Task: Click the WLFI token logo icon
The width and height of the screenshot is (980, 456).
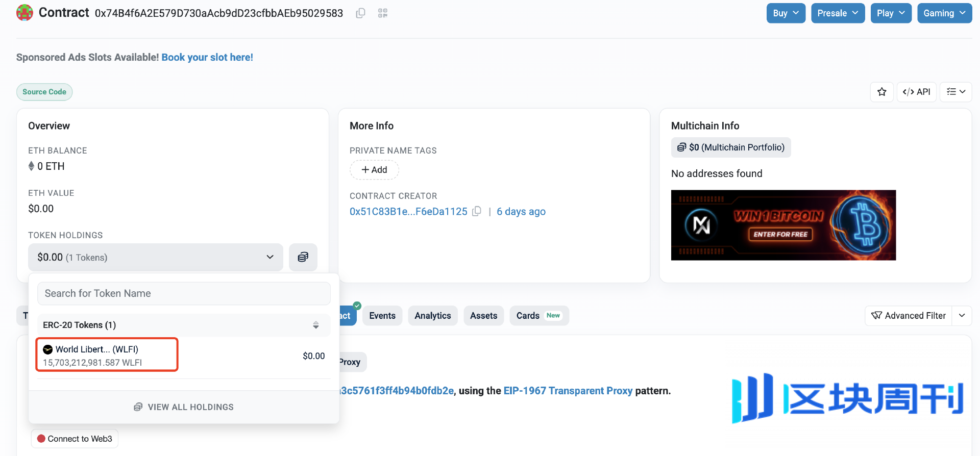Action: pos(47,349)
